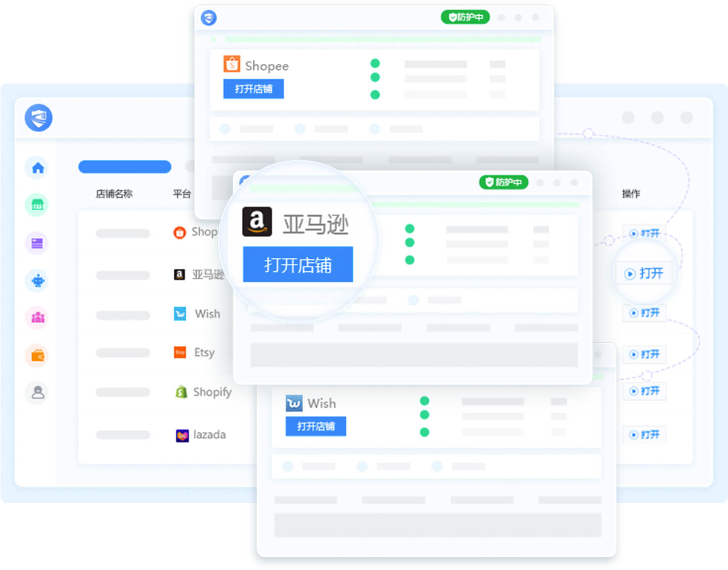728x570 pixels.
Task: Click 打开 in the Etsy row
Action: pos(644,354)
